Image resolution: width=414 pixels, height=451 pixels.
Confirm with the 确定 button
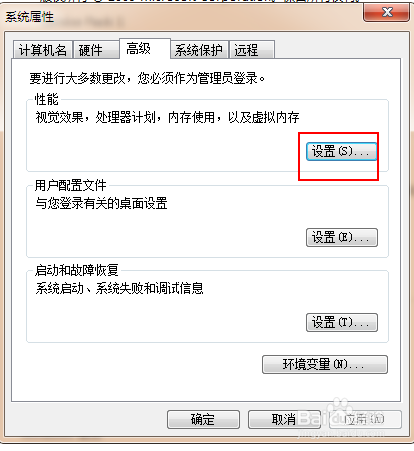tap(203, 419)
